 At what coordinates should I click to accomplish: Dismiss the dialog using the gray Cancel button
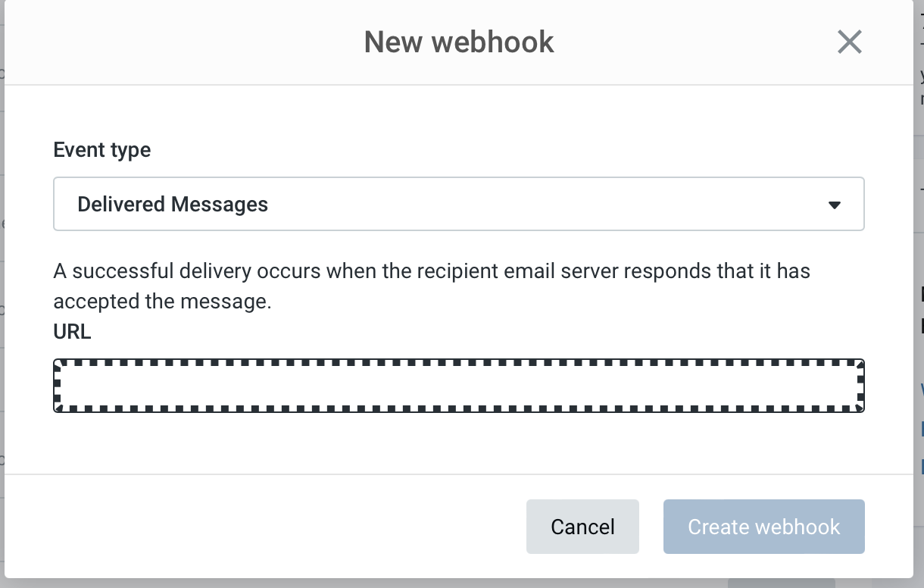582,527
